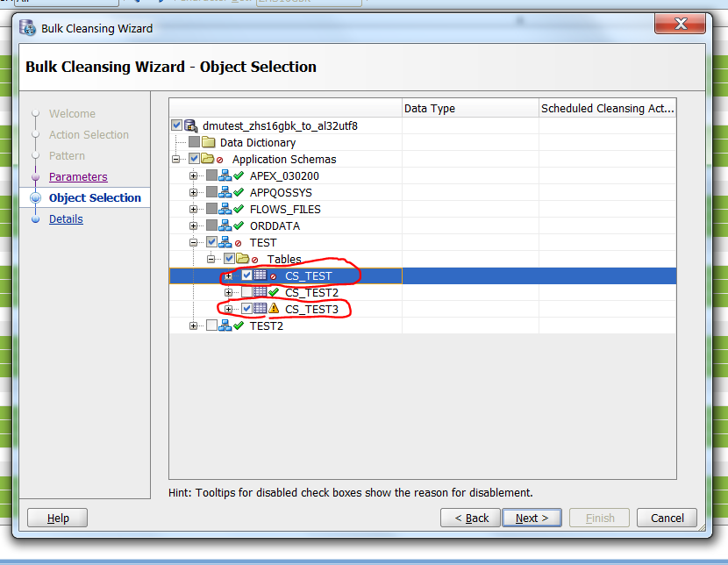Click the green check status on FLOWS_FILES

[x=239, y=209]
